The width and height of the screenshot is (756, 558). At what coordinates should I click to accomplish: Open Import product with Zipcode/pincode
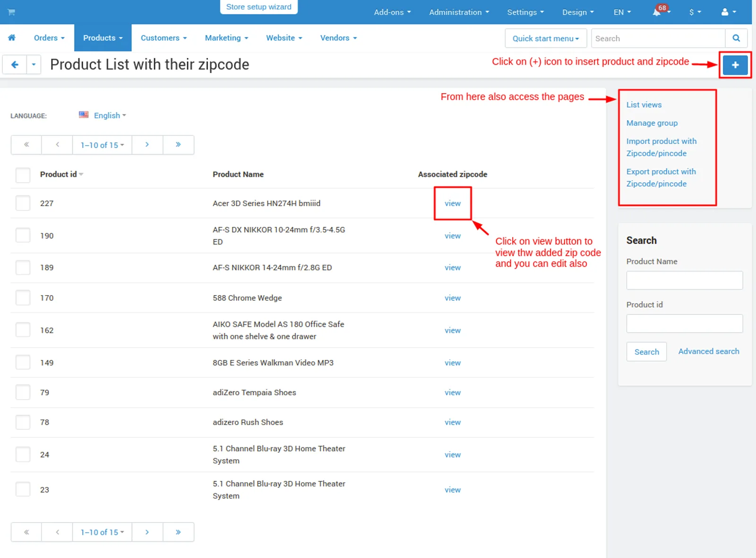(x=661, y=147)
